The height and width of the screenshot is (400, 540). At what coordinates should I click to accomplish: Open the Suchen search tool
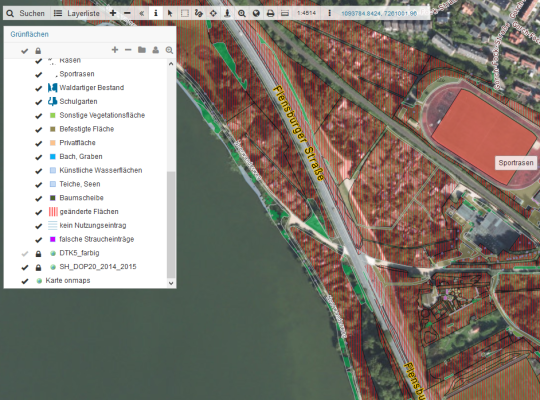point(26,13)
